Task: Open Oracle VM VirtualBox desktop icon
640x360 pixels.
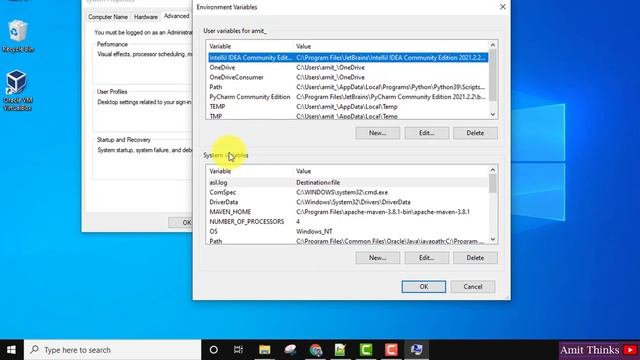Action: pos(17,90)
